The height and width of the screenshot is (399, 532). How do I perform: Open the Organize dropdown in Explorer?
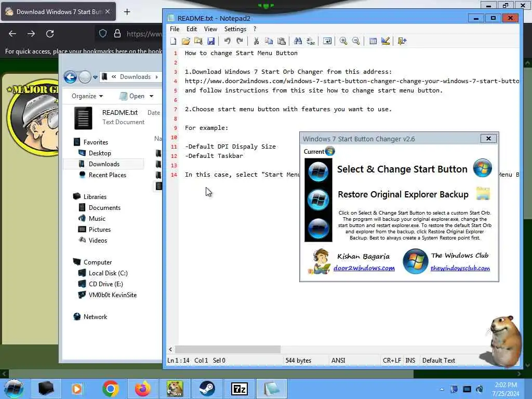point(87,96)
